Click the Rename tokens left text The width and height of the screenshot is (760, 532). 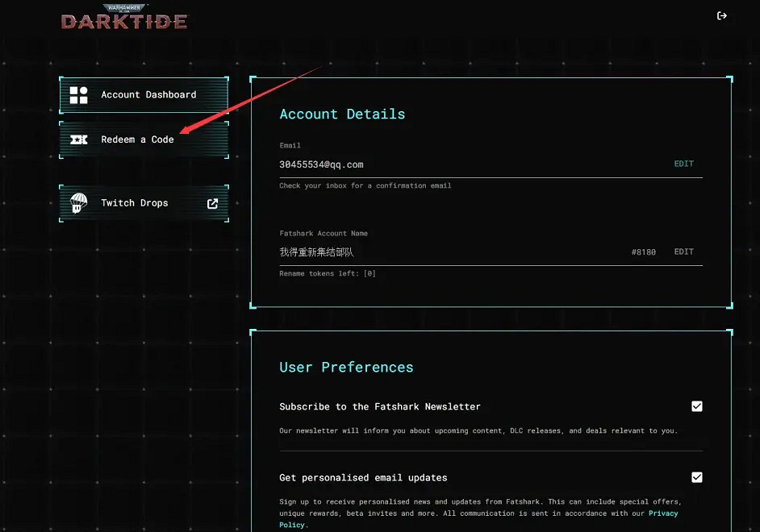pos(328,273)
